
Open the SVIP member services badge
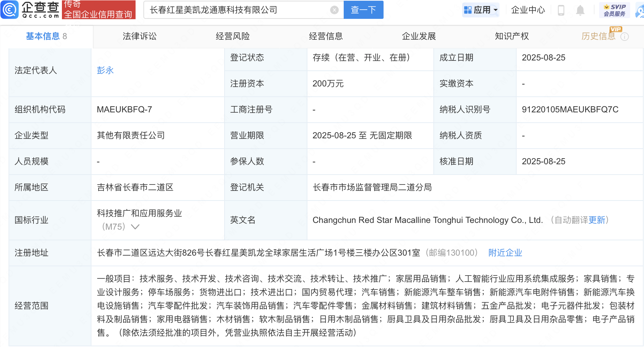[614, 10]
